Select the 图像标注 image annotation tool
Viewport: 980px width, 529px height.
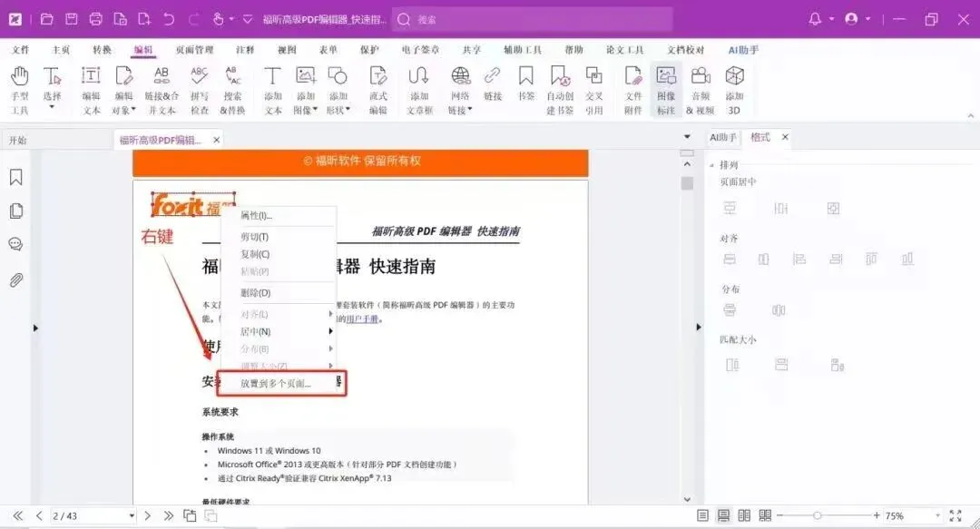point(666,90)
